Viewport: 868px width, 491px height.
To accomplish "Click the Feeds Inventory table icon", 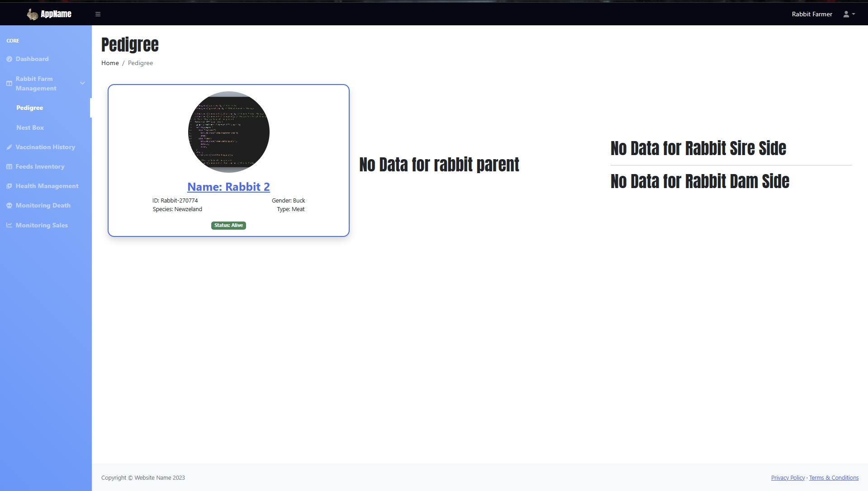I will point(9,167).
